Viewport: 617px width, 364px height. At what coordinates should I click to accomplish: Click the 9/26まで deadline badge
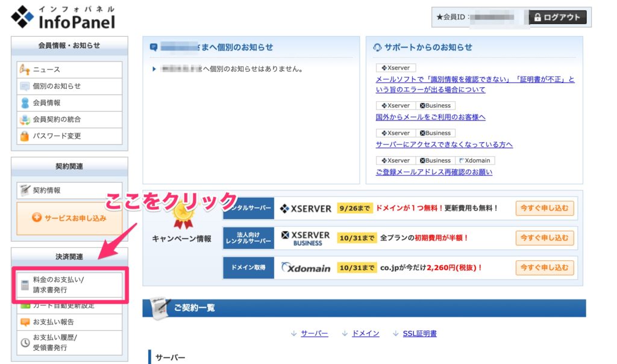click(x=354, y=208)
